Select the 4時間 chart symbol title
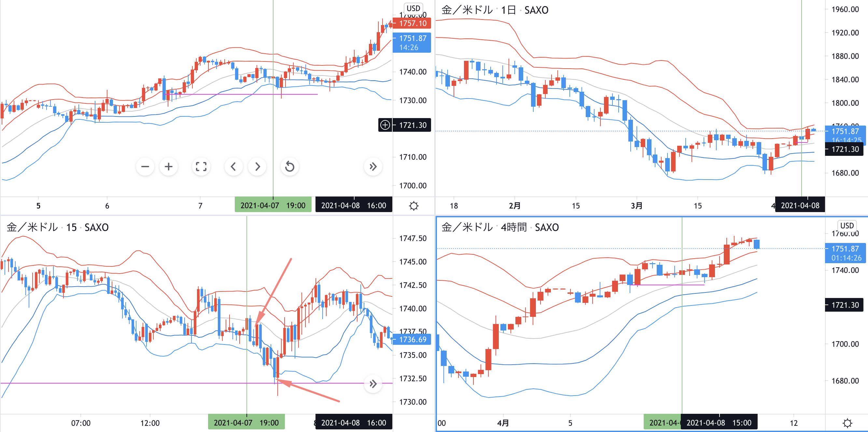The width and height of the screenshot is (868, 432). (x=467, y=227)
